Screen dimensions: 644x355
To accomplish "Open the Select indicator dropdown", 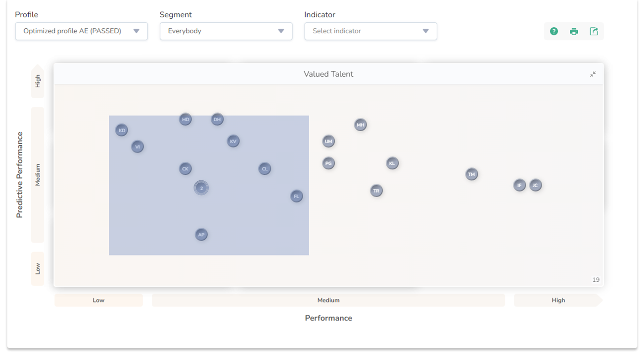I will coord(370,31).
